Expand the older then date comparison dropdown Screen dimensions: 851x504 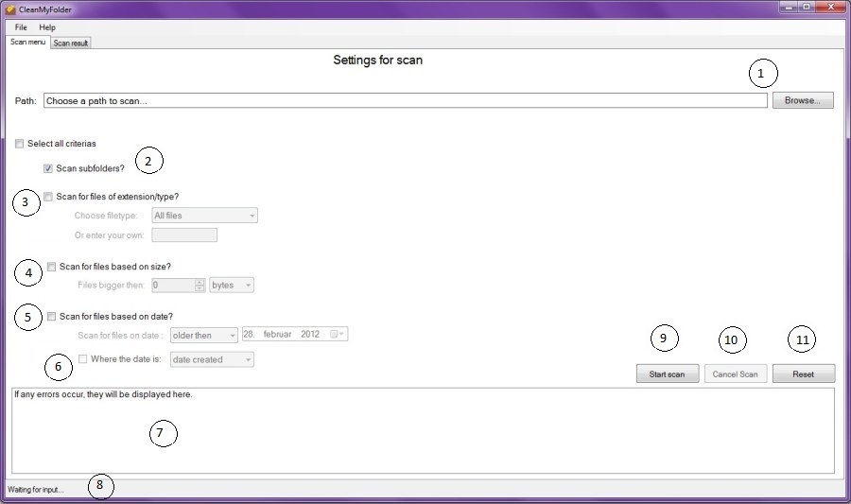pos(204,335)
